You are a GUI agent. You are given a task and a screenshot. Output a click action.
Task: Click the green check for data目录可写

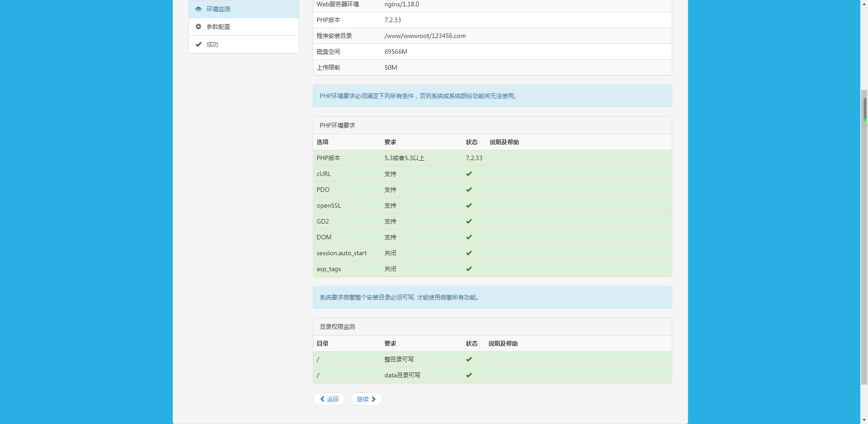(469, 375)
